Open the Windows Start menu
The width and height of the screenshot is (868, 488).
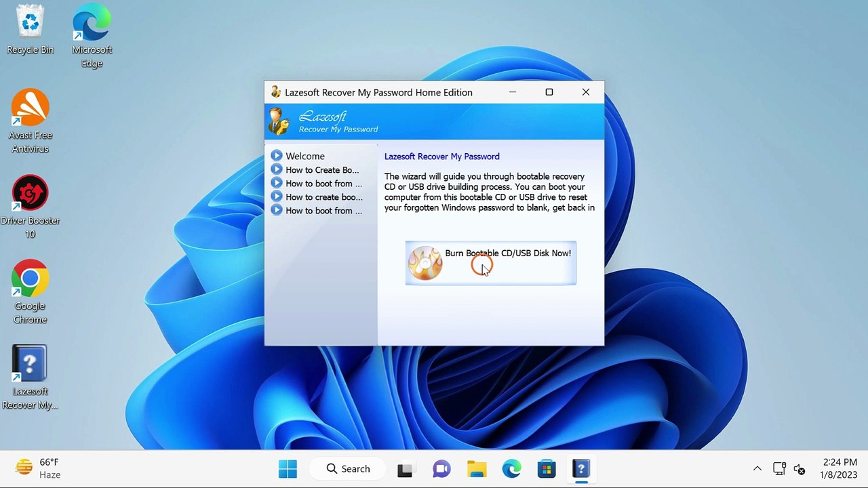pos(288,468)
